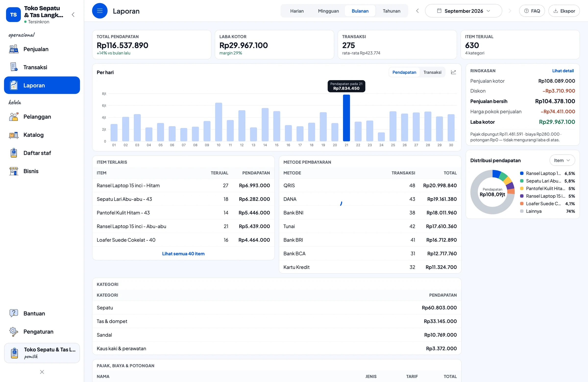Click Ransel Laptop 15 inci - Hitam row

pyautogui.click(x=183, y=185)
